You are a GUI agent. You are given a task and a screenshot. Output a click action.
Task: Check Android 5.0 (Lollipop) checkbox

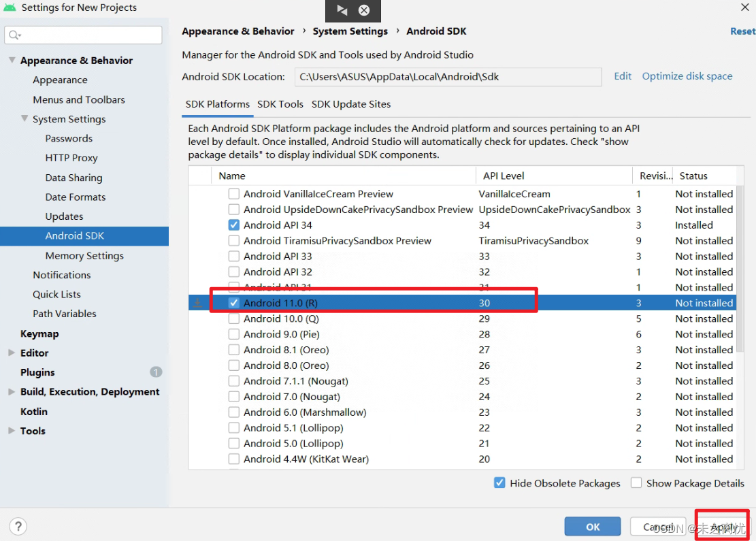[x=234, y=443]
